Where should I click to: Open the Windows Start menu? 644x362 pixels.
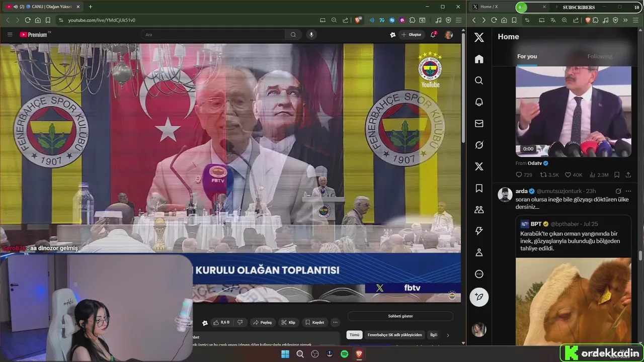(285, 354)
